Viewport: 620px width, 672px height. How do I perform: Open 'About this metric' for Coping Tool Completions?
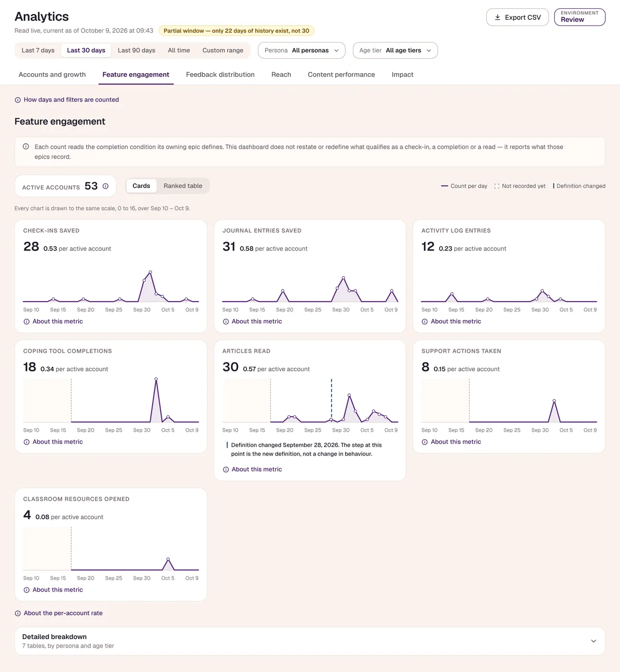[x=58, y=442]
